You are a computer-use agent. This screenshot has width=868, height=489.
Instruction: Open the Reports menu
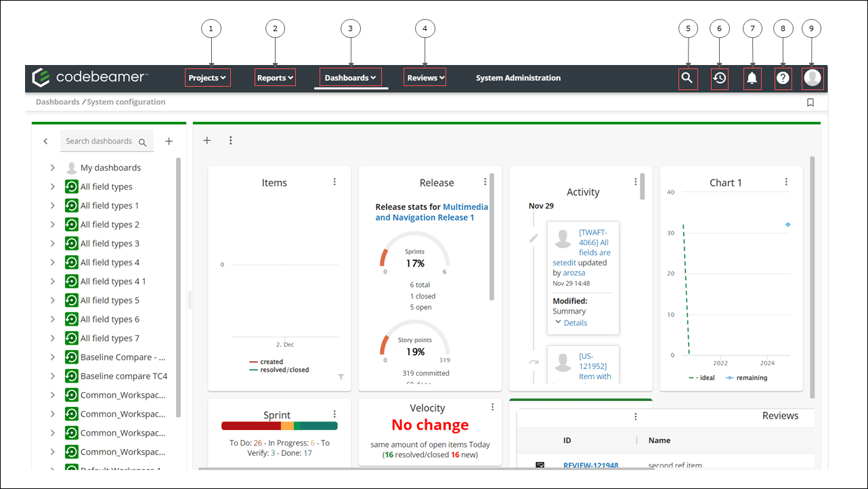[275, 78]
